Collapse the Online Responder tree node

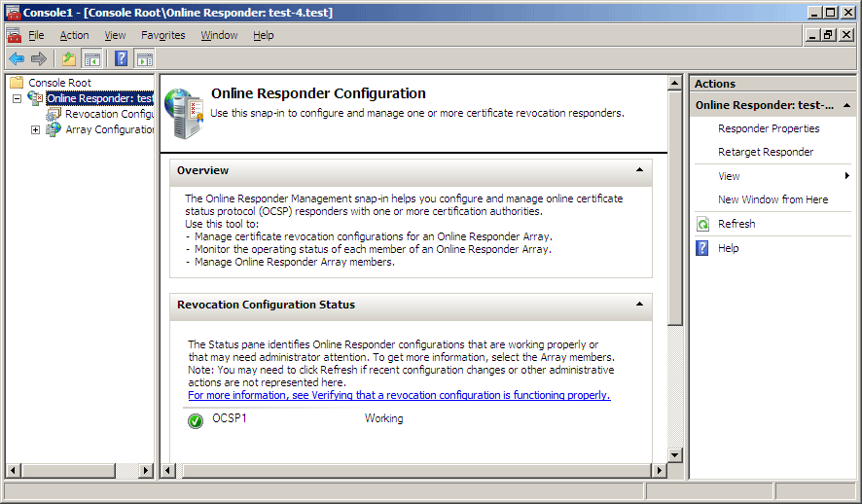tap(18, 98)
